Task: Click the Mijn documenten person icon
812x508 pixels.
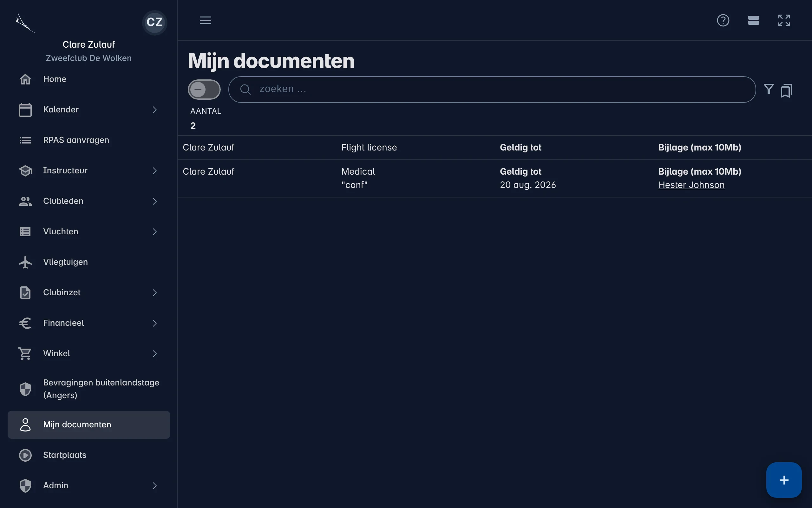Action: click(25, 425)
